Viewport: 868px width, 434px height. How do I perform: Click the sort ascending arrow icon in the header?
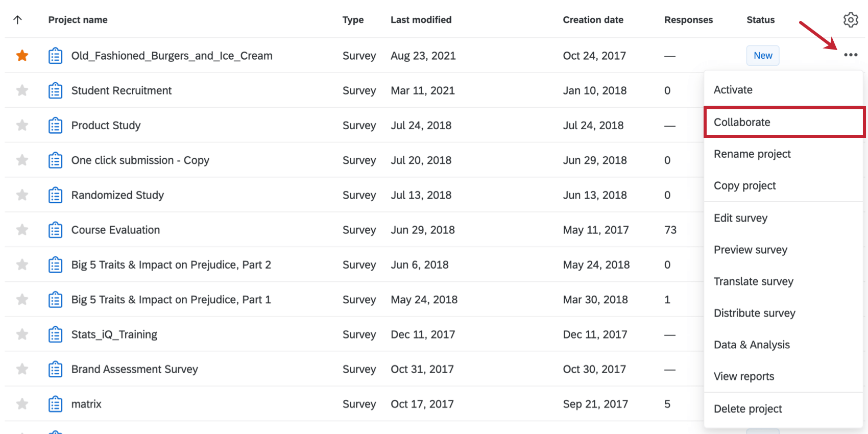point(18,20)
